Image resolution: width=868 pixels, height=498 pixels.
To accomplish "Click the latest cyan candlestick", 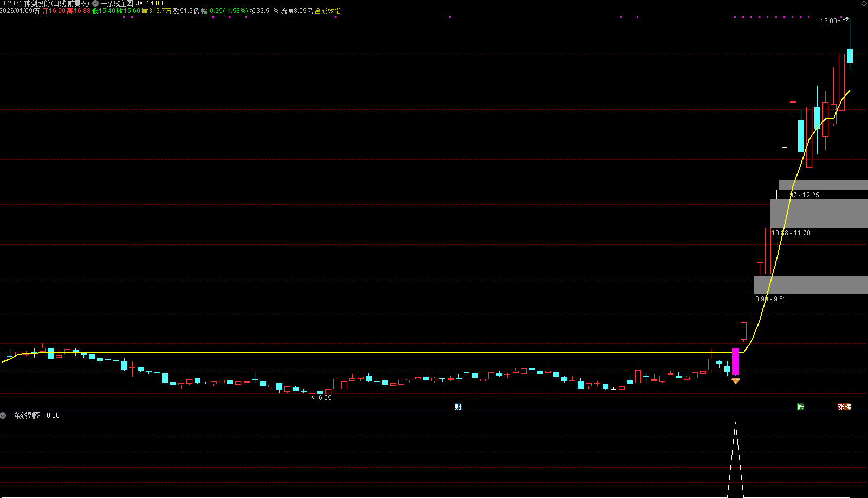I will tap(850, 56).
